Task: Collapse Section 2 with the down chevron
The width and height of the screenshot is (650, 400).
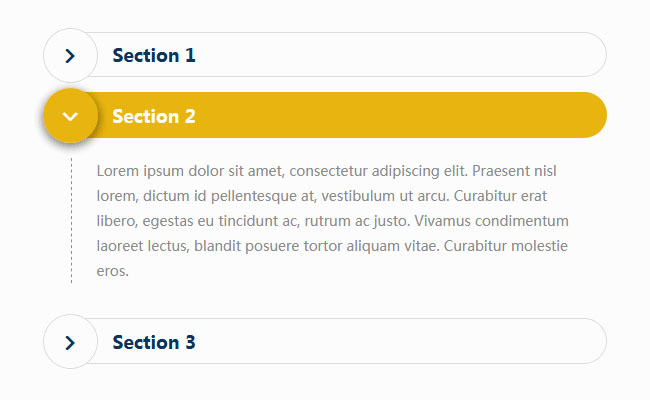Action: coord(70,116)
